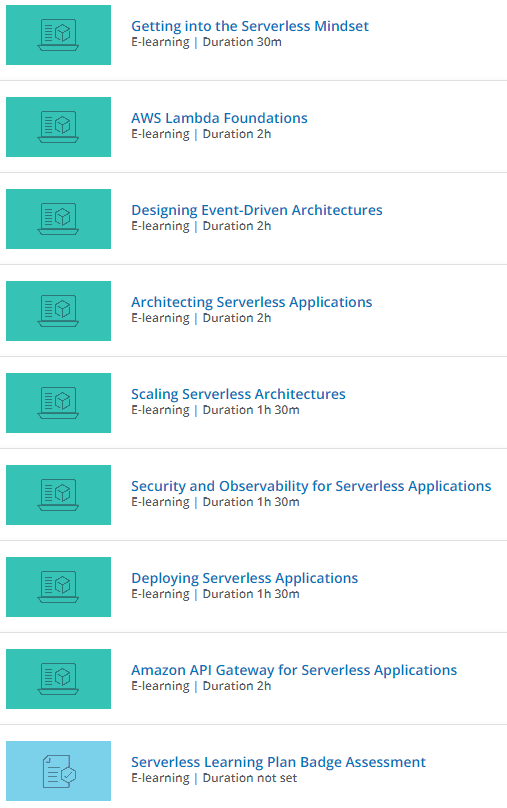The height and width of the screenshot is (808, 507).
Task: Open Scaling Serverless Architectures link
Action: coord(238,394)
